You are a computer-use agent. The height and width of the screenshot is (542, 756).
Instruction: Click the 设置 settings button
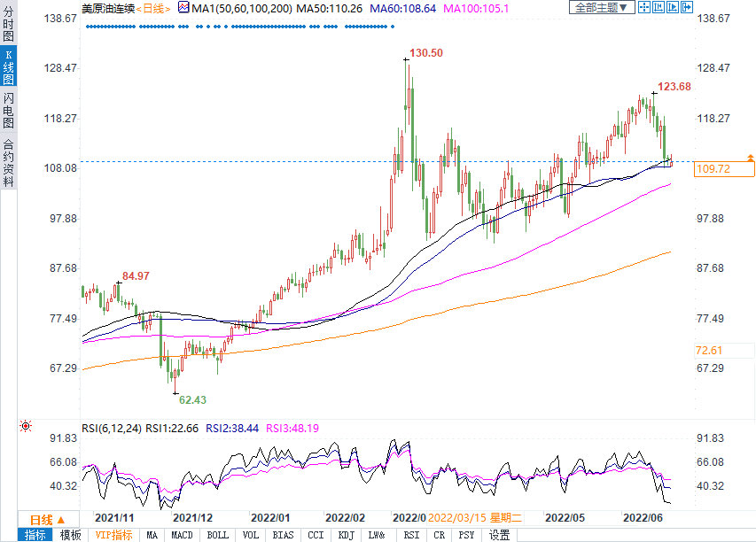click(500, 535)
